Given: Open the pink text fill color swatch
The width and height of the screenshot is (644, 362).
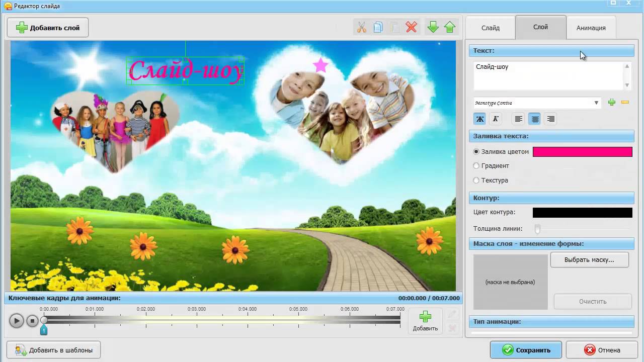Looking at the screenshot, I should (583, 152).
